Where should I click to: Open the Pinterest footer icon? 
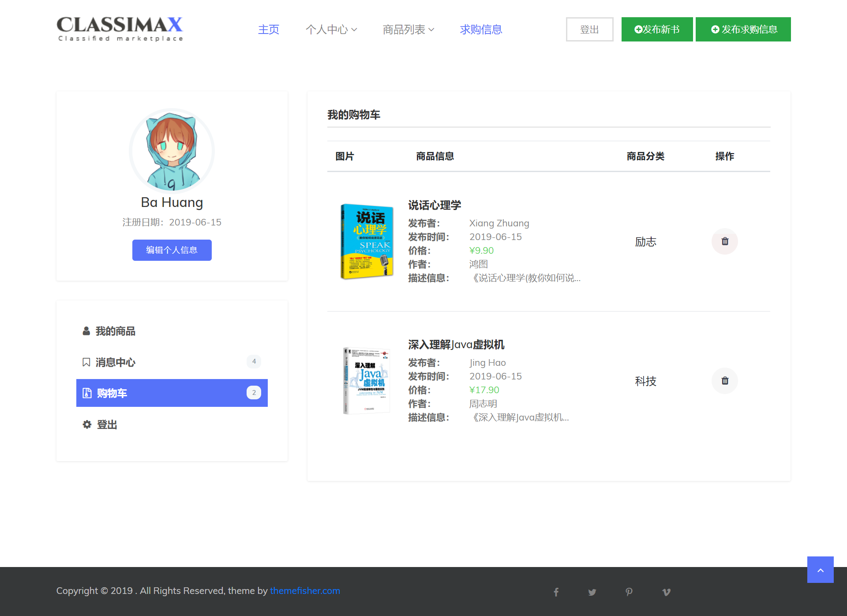pyautogui.click(x=629, y=592)
